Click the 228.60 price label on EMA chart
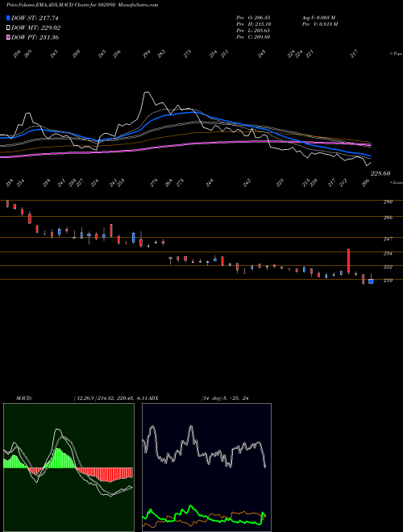The height and width of the screenshot is (532, 403). (380, 173)
